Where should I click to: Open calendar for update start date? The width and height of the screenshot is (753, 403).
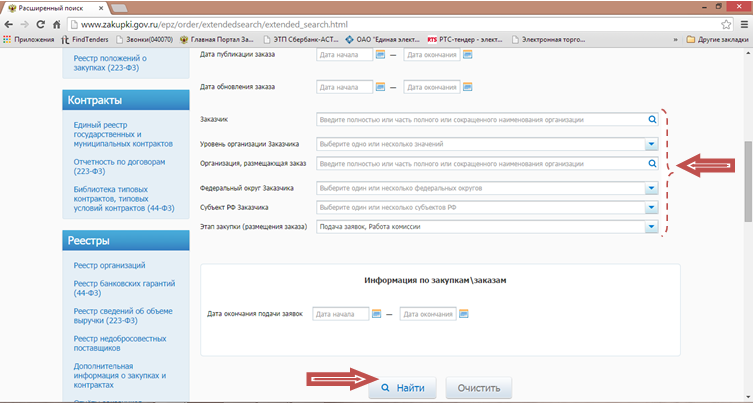(380, 87)
